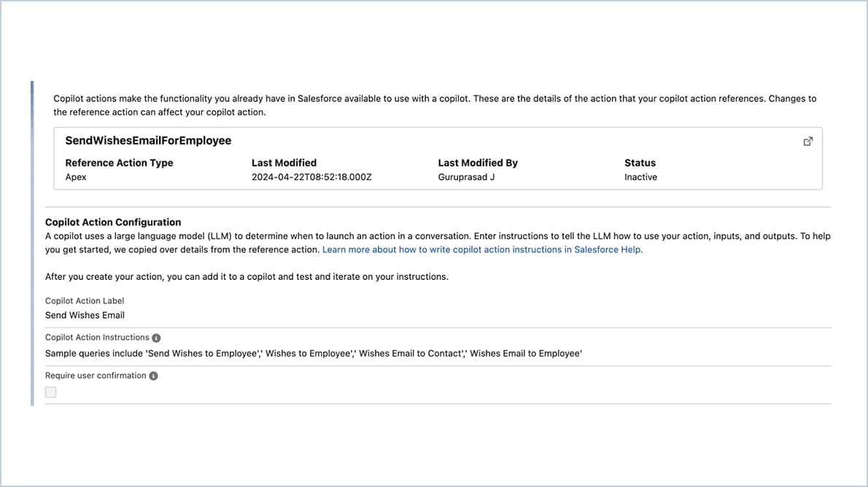Toggle user confirmation for the copilot action
This screenshot has height=487, width=868.
50,391
